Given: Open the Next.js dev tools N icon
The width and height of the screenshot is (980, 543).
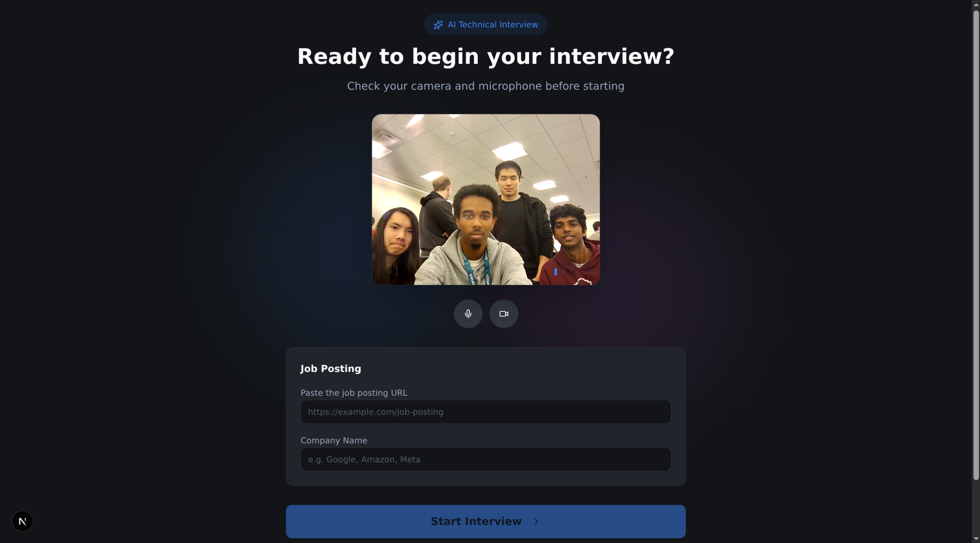Looking at the screenshot, I should [x=22, y=521].
